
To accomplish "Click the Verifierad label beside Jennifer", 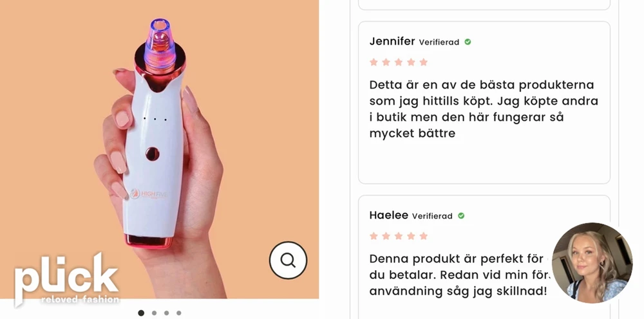I will [x=439, y=42].
